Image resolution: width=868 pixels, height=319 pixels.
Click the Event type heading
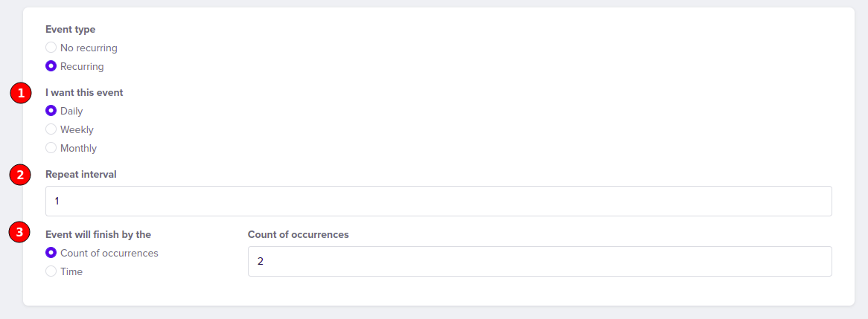click(x=70, y=29)
